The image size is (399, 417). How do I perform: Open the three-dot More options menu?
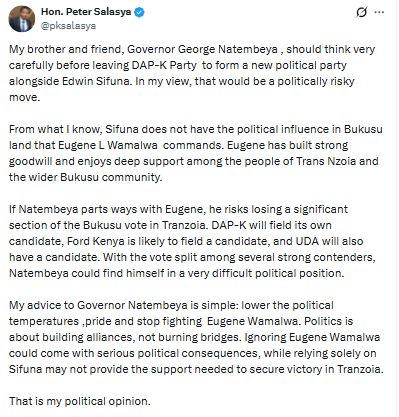379,12
